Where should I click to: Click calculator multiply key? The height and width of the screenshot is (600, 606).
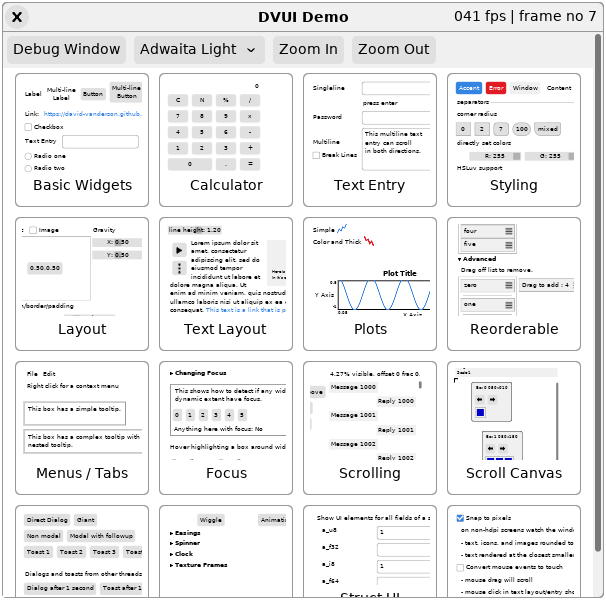tap(250, 116)
